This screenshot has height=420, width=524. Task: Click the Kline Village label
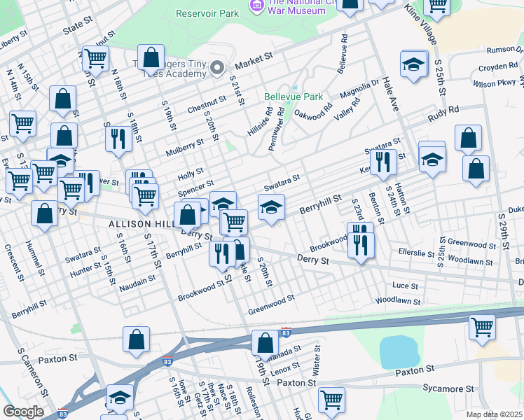point(420,24)
